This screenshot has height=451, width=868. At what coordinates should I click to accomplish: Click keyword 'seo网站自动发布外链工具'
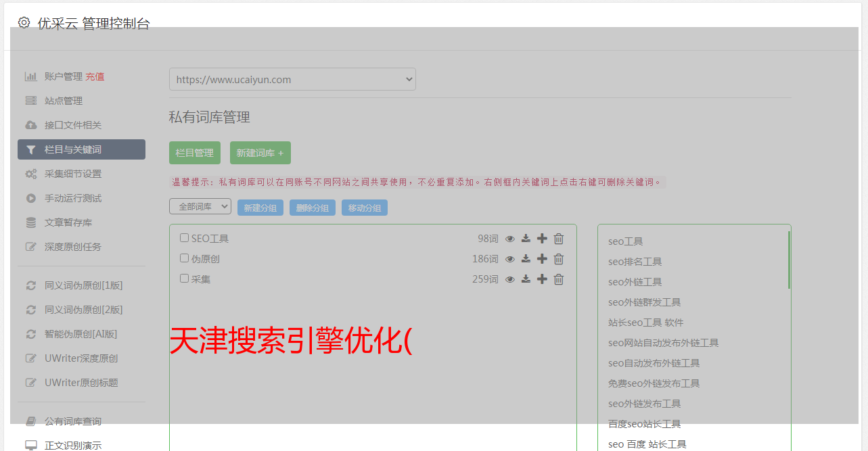[663, 343]
